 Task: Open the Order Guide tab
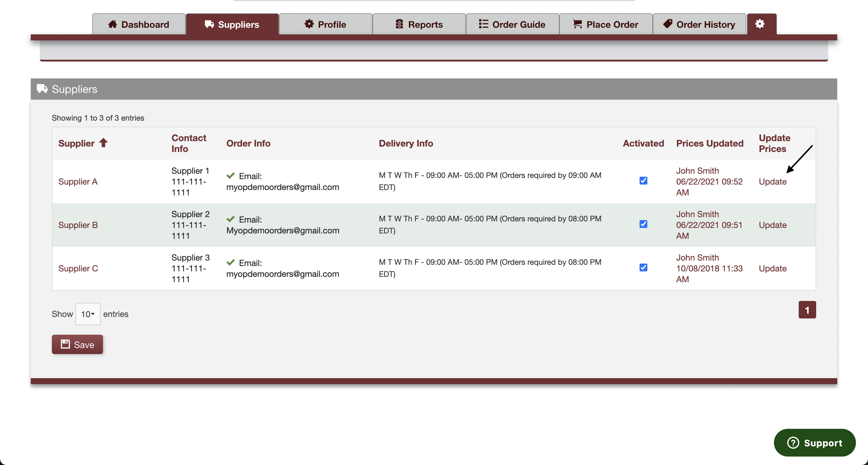pos(512,24)
